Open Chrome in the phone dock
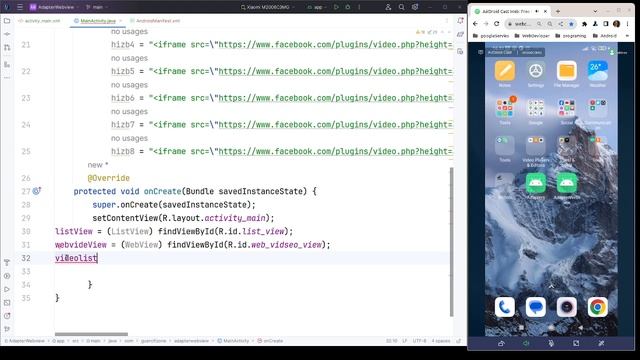Viewport: 640px width, 360px height. point(598,307)
